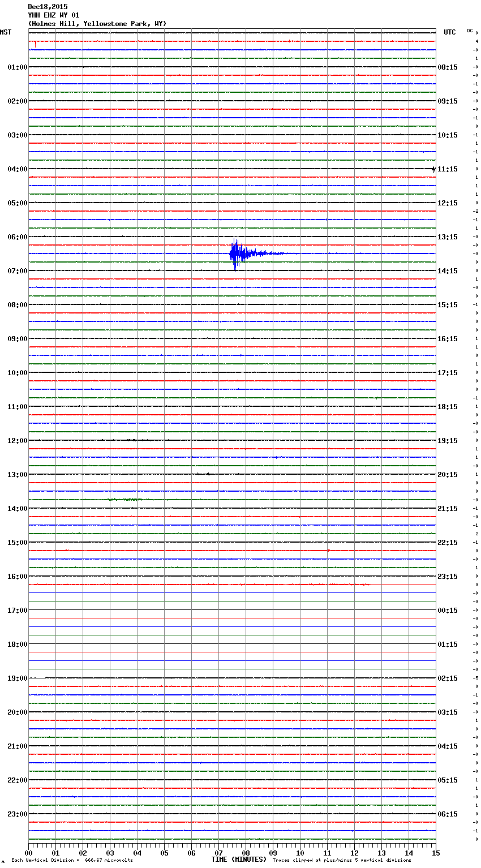Click the 15:15 UTC time label
The image size is (481, 868).
pyautogui.click(x=448, y=305)
